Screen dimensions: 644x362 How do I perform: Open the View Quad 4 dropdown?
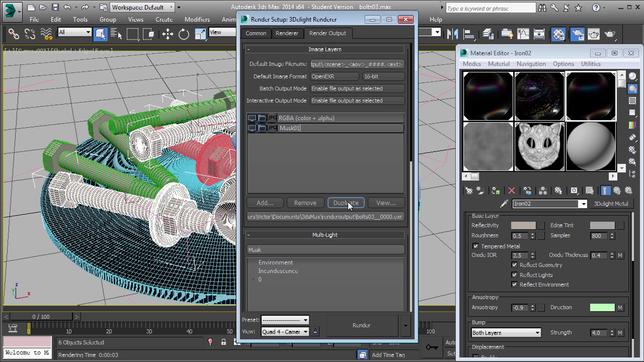coord(285,332)
